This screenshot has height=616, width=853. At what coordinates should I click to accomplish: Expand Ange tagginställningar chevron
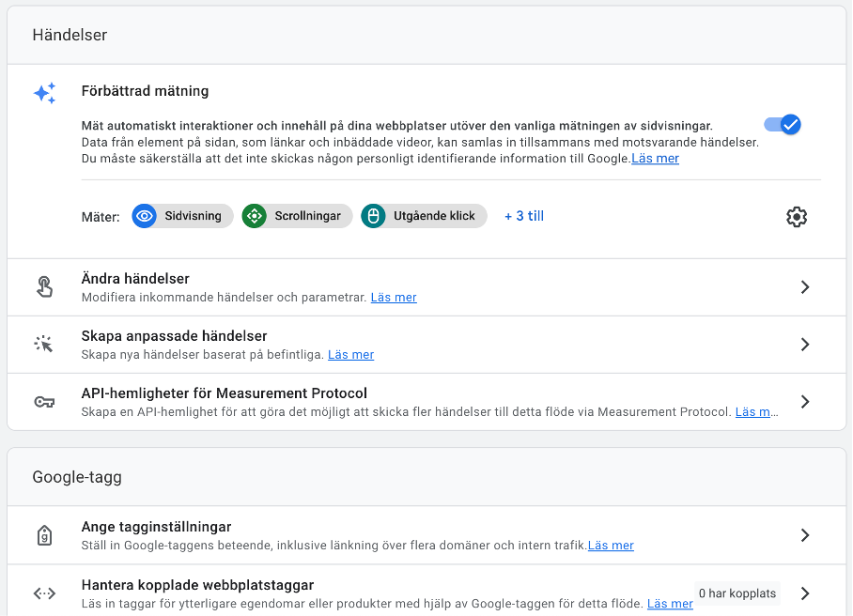[x=805, y=535]
